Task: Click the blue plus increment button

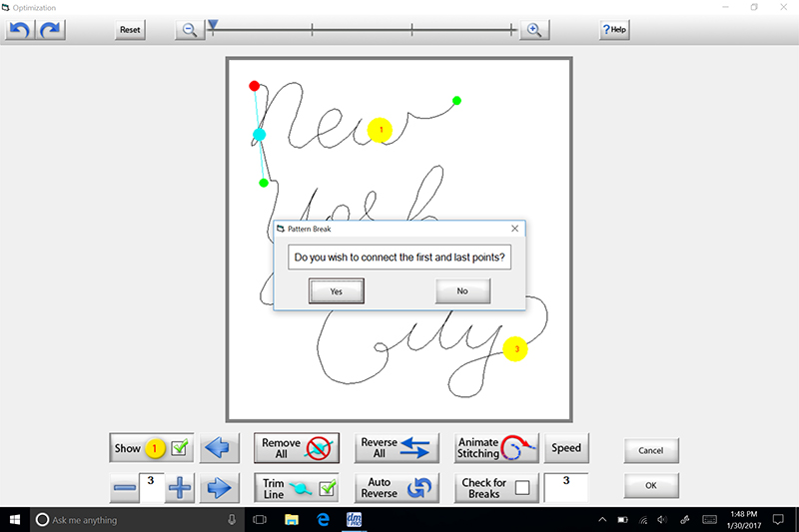Action: [x=181, y=488]
